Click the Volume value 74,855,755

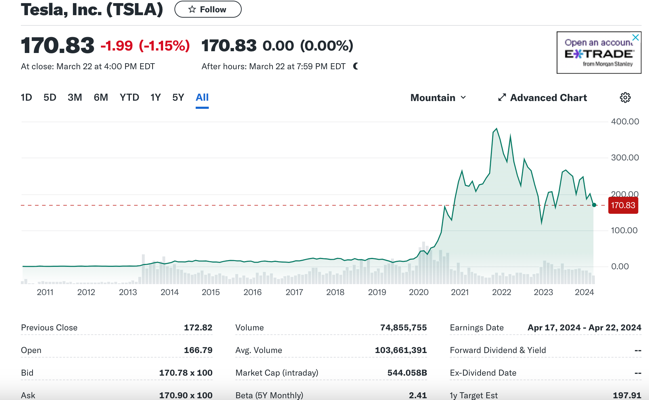coord(403,328)
